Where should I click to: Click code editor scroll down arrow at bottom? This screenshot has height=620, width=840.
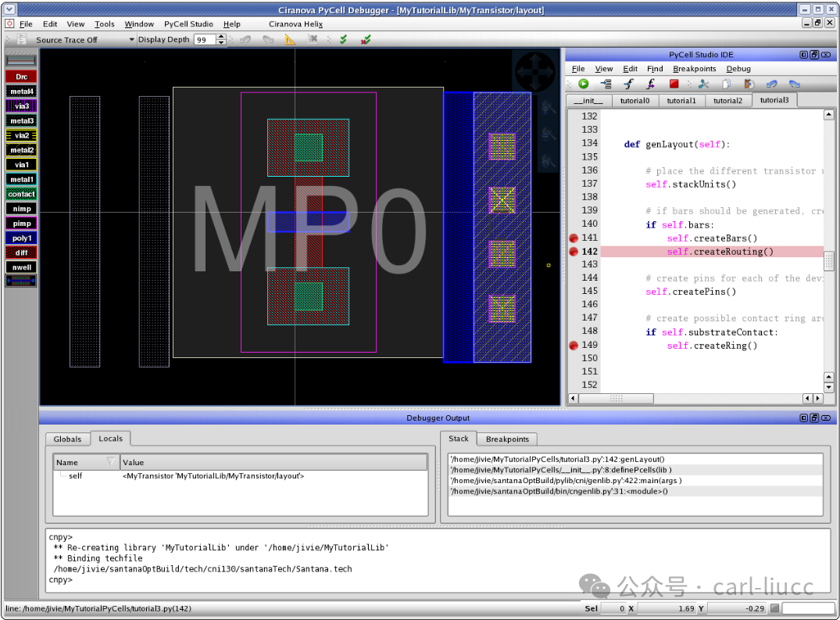click(829, 388)
